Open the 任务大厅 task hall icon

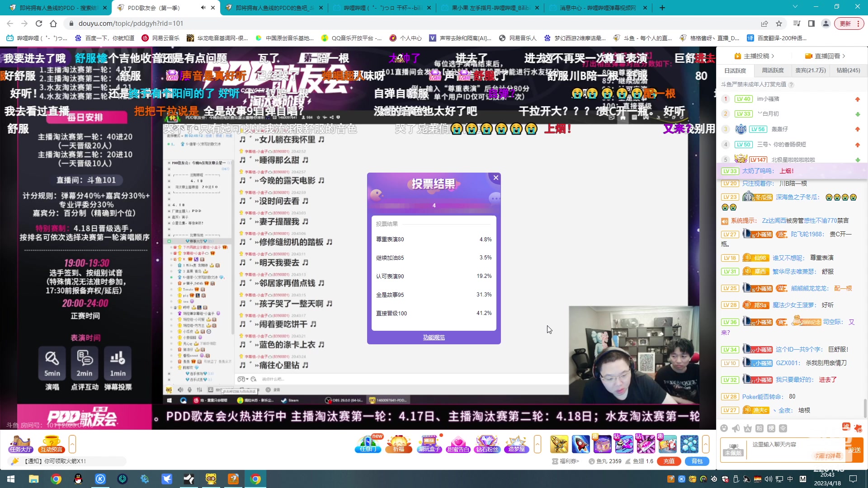click(x=20, y=444)
